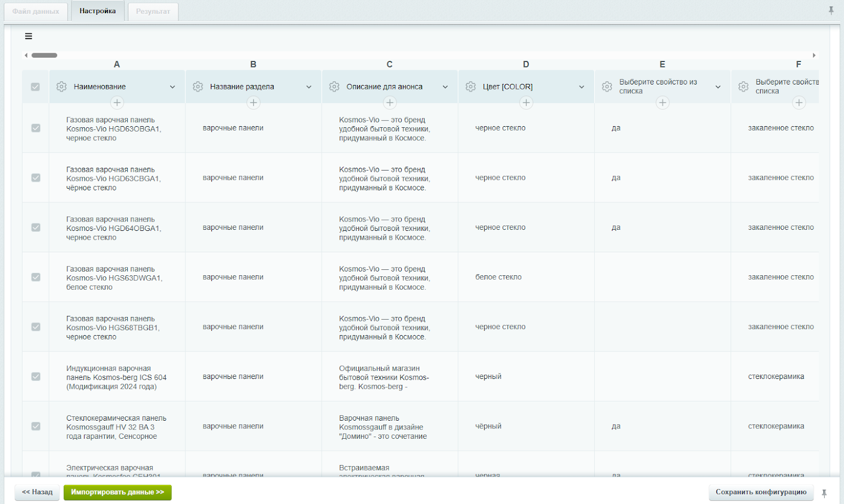844x504 pixels.
Task: Uncheck row Kosmos-Vio HGD63CBGA1
Action: (36, 178)
